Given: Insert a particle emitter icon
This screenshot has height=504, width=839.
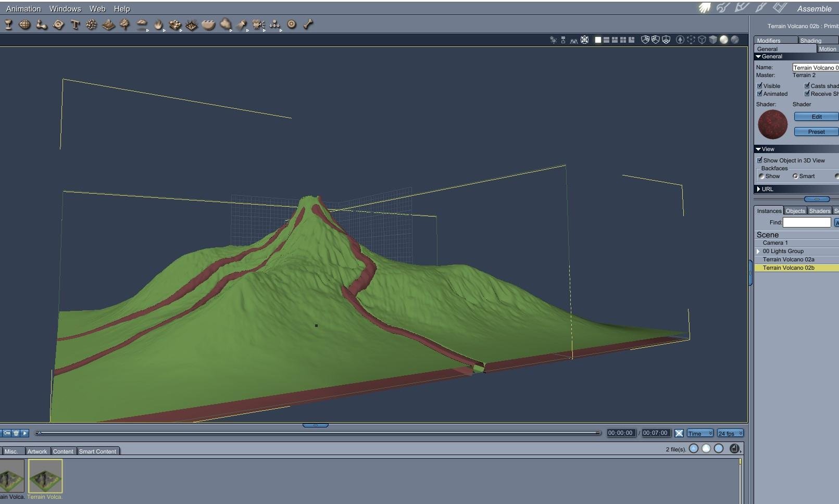Looking at the screenshot, I should [x=92, y=24].
